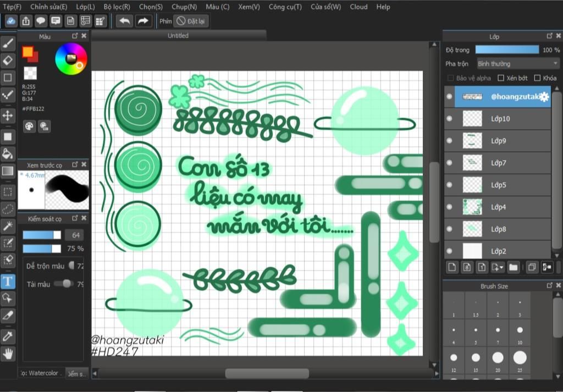Screen dimensions: 563x392
Task: Select the Select Eraser tool
Action: tap(8, 260)
